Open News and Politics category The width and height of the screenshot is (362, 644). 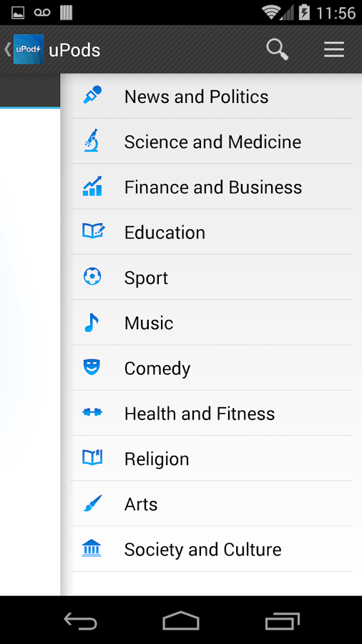211,97
